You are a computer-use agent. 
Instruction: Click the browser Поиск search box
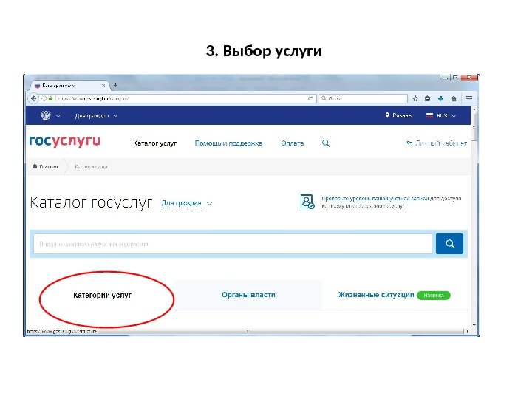(363, 98)
